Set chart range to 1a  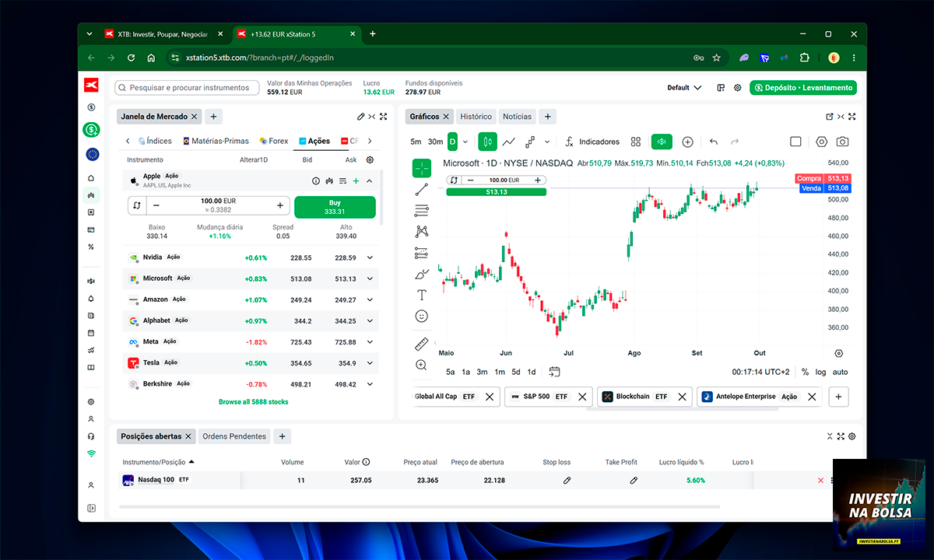(465, 372)
